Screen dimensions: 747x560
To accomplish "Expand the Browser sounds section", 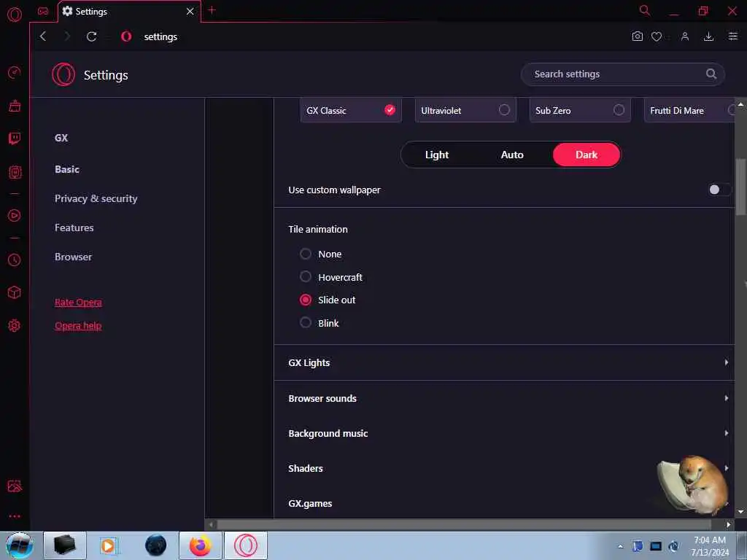I will [505, 398].
